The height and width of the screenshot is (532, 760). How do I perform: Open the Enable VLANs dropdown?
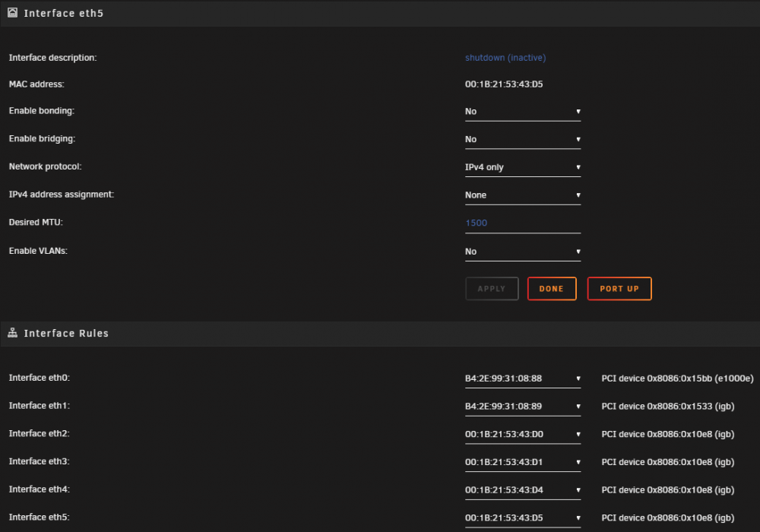point(523,252)
